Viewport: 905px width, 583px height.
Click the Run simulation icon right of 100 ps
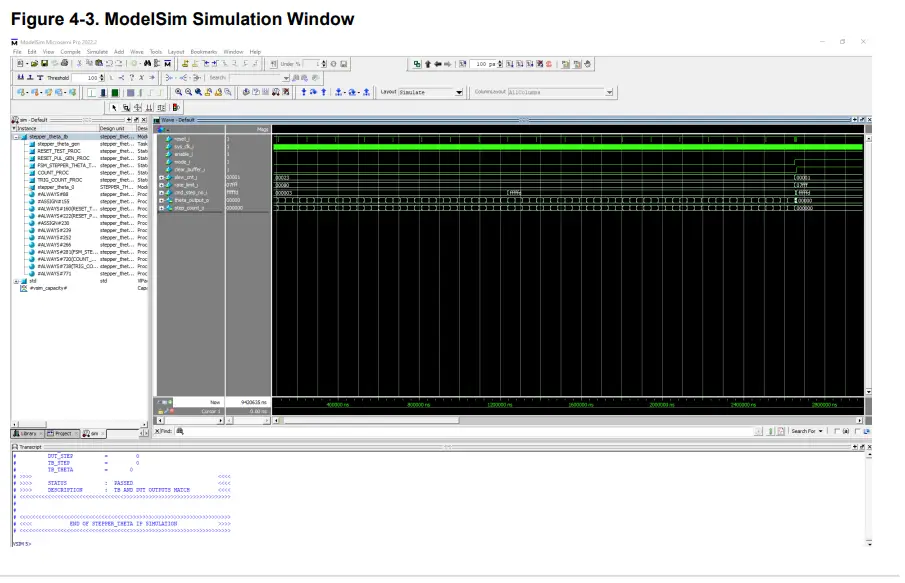click(509, 64)
